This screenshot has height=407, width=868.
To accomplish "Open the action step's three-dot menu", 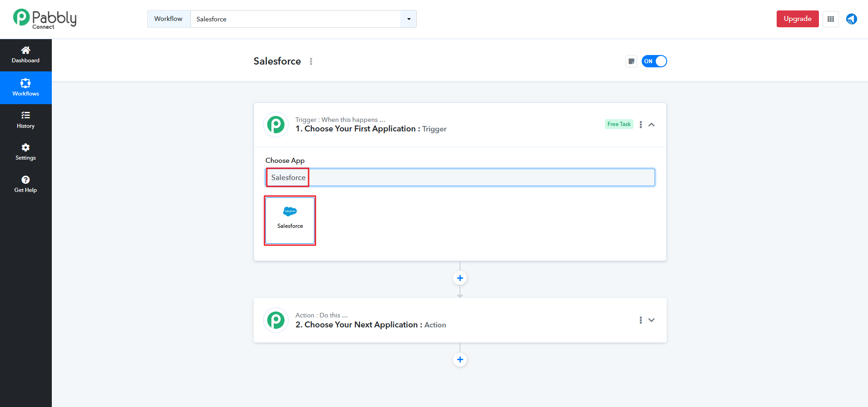I will point(640,320).
